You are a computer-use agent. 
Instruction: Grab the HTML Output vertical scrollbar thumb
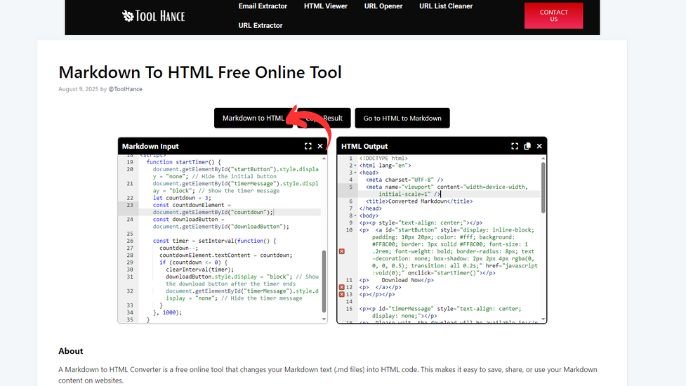(x=543, y=188)
